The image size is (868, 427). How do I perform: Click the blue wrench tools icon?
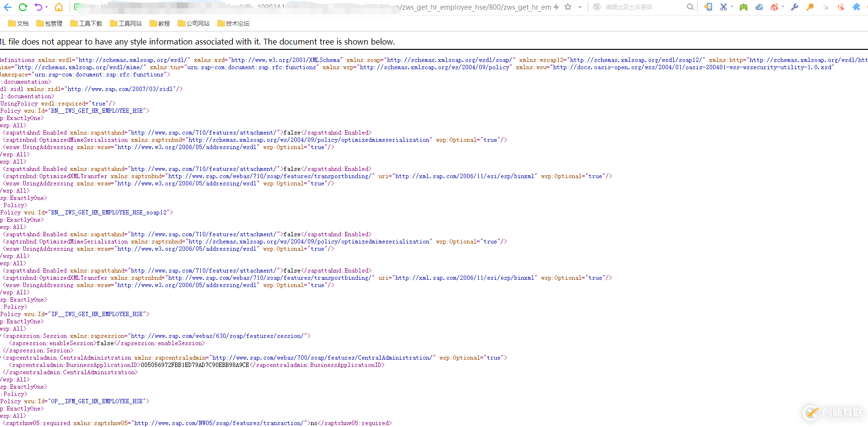(x=794, y=7)
